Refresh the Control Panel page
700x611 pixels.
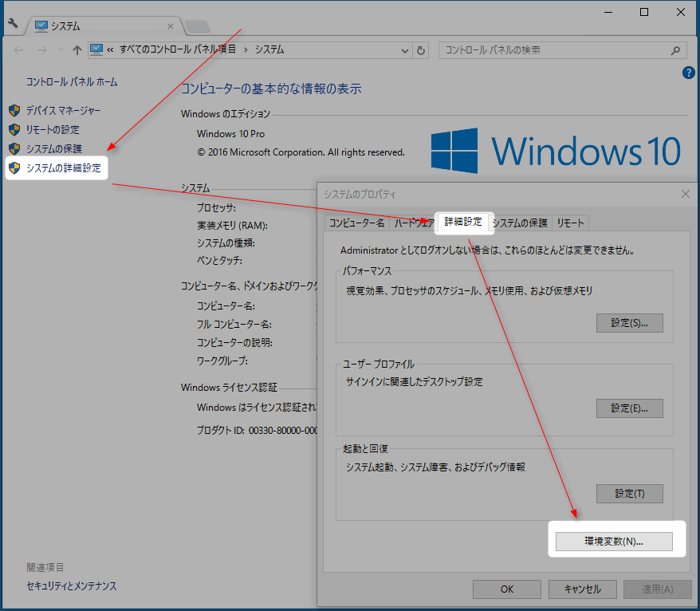[420, 51]
